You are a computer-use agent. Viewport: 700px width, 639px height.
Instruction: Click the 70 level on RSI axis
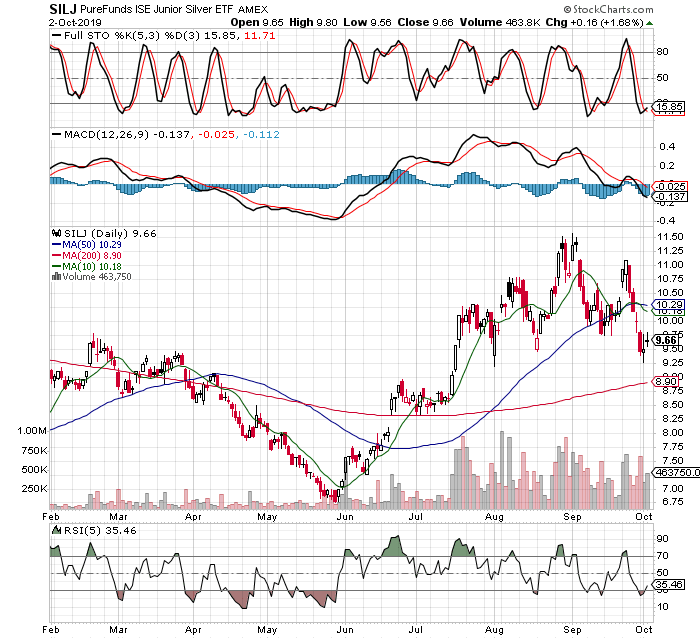click(662, 555)
